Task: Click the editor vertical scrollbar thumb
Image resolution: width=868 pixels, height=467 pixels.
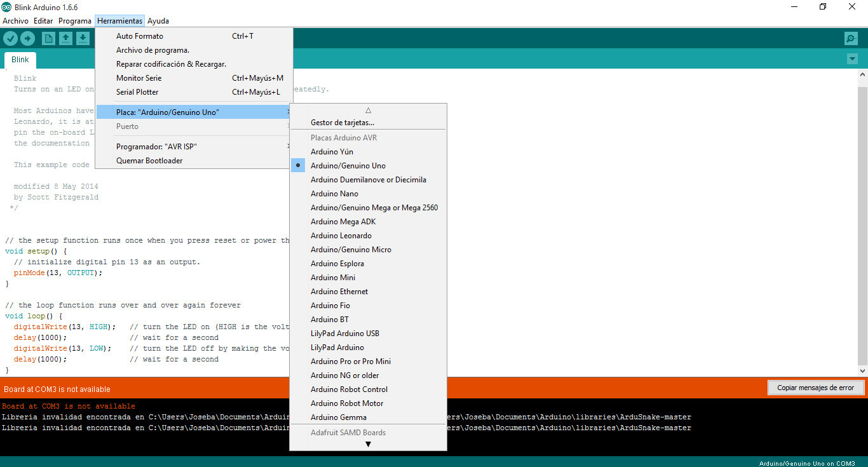Action: [863, 226]
